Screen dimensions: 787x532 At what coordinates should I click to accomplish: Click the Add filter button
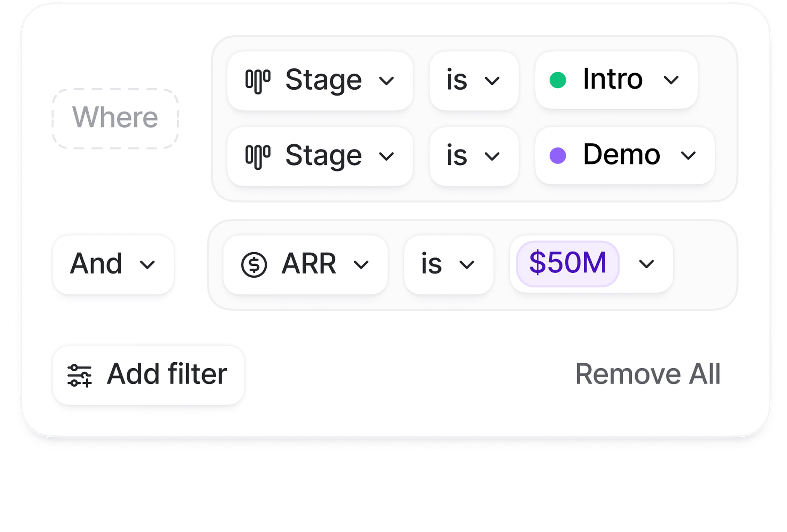click(148, 375)
